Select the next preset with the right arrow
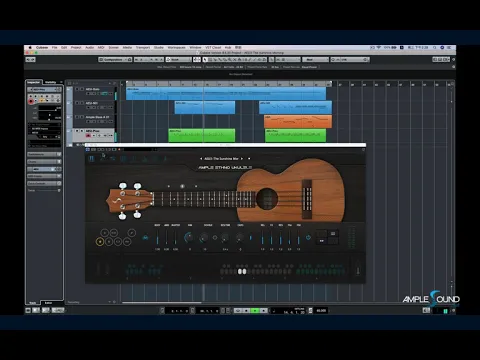Viewport: 480px width, 360px height. pyautogui.click(x=242, y=159)
